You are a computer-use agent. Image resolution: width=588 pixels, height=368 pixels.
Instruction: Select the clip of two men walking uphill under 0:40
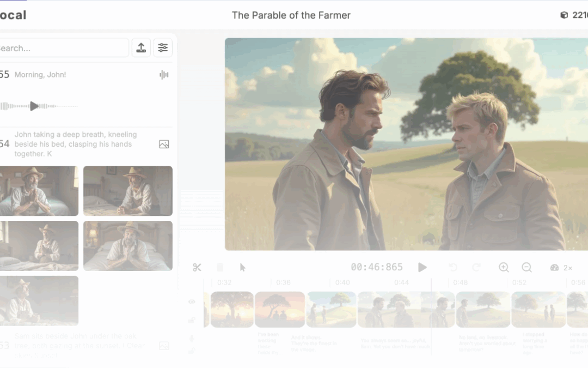coord(331,310)
